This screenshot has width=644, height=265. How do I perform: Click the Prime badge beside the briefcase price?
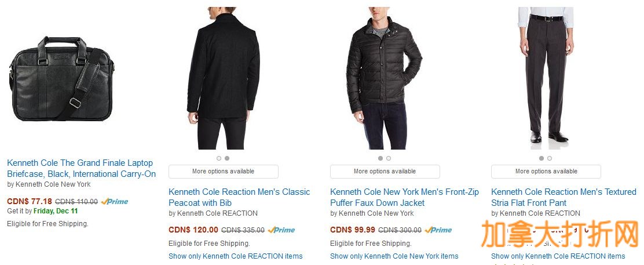(x=115, y=202)
